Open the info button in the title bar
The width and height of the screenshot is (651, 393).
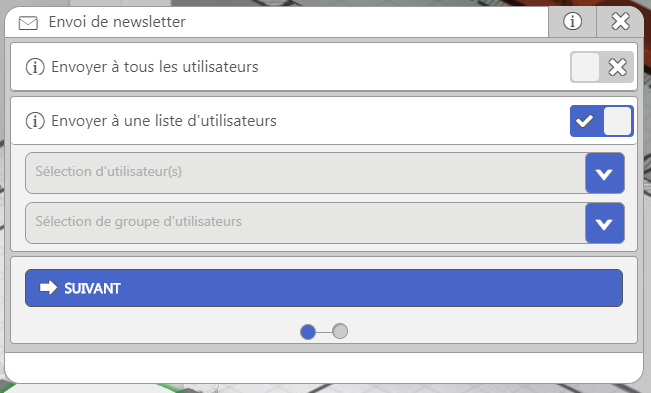[x=573, y=21]
